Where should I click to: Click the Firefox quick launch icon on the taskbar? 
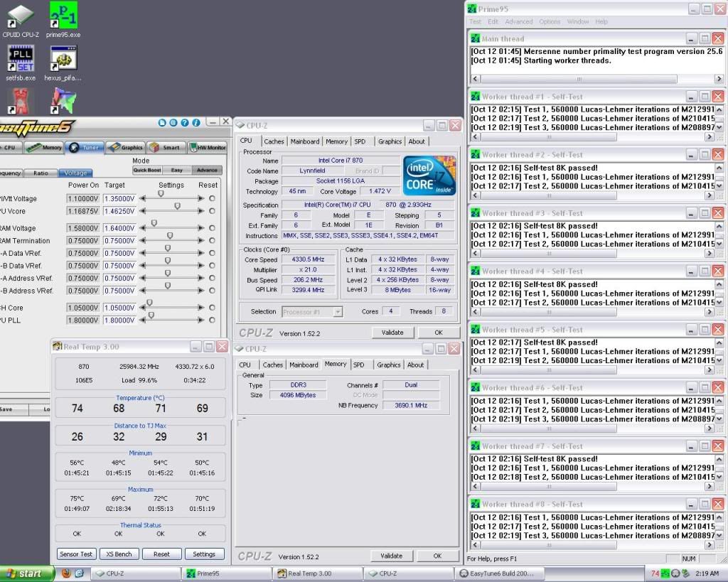[66, 573]
